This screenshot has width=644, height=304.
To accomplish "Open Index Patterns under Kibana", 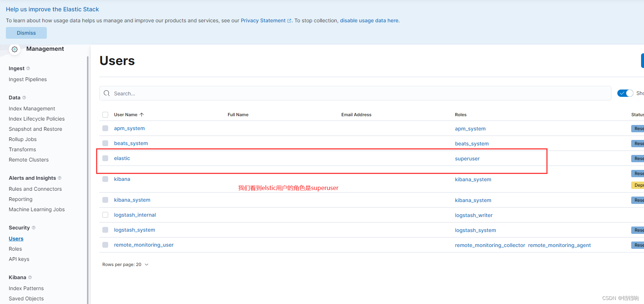I will click(26, 288).
